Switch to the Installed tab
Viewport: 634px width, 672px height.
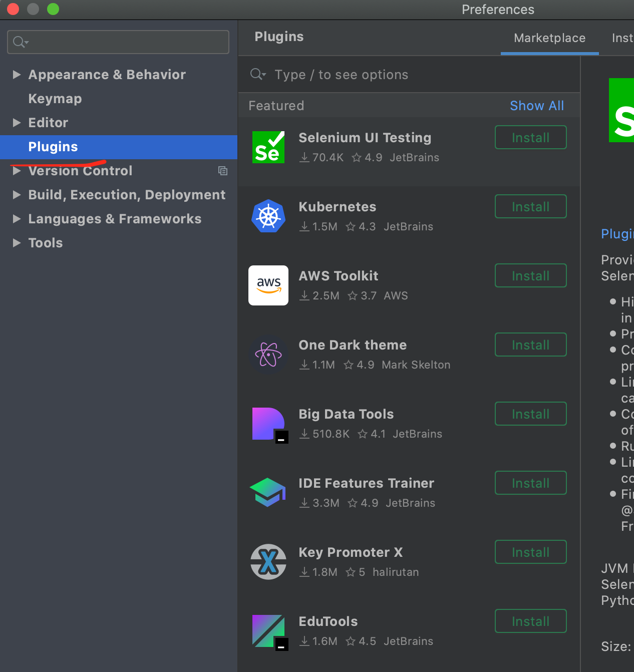[x=622, y=38]
